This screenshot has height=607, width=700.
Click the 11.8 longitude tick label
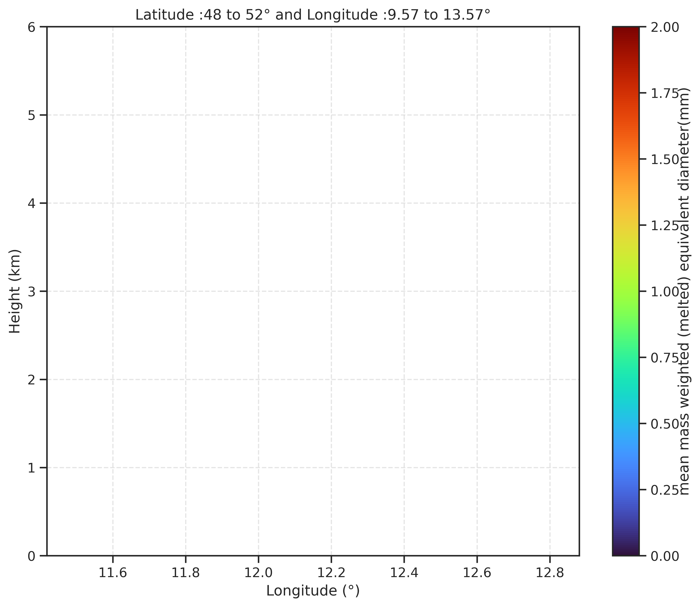[x=186, y=573]
